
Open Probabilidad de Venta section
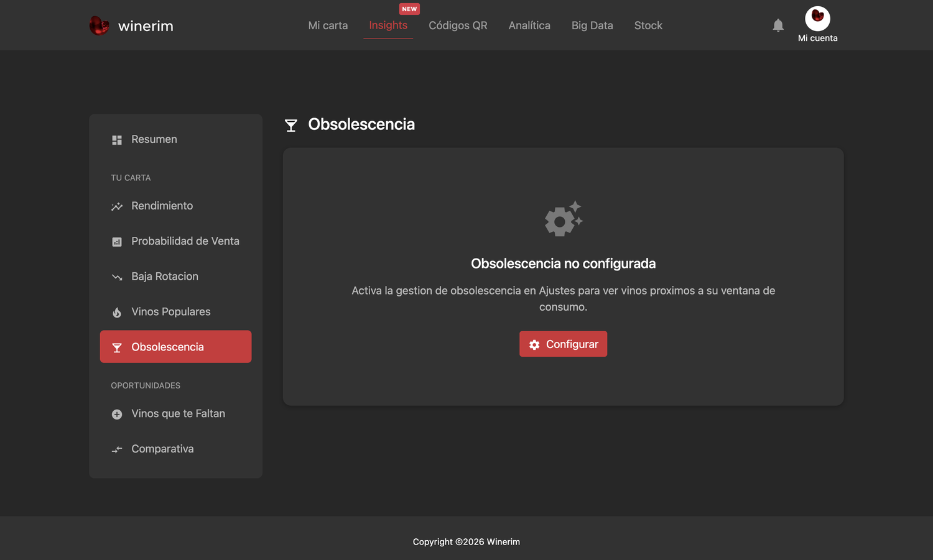coord(175,241)
